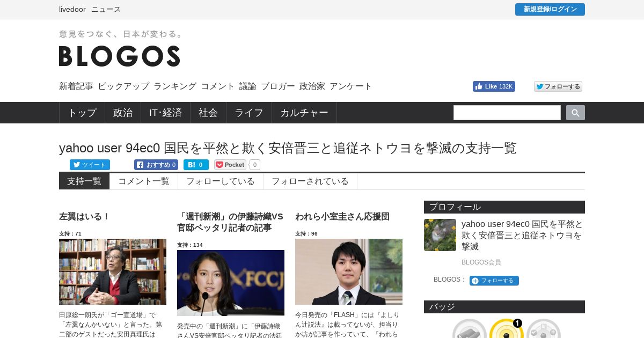Go to the IT・経済 category

[166, 113]
